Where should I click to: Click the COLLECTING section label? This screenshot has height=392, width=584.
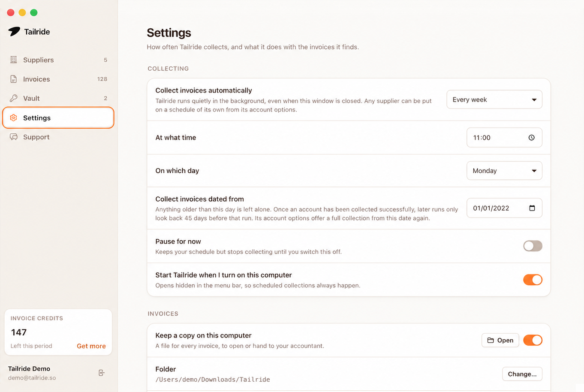point(168,69)
